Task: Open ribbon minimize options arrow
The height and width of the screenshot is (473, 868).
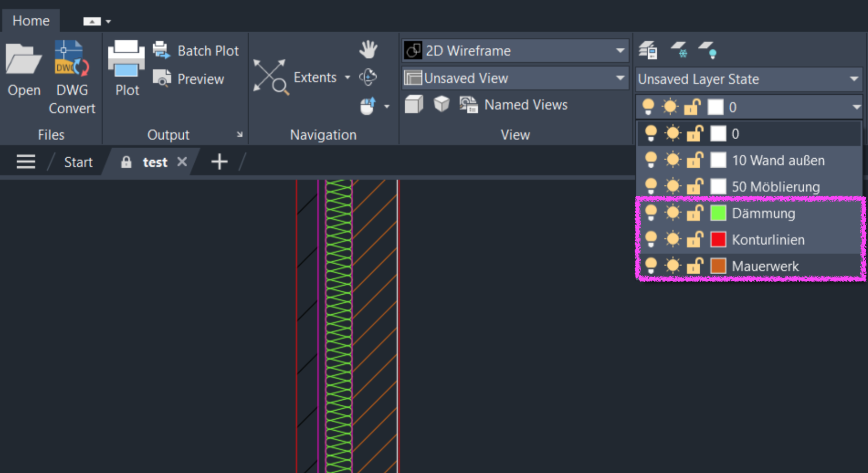Action: pos(108,21)
